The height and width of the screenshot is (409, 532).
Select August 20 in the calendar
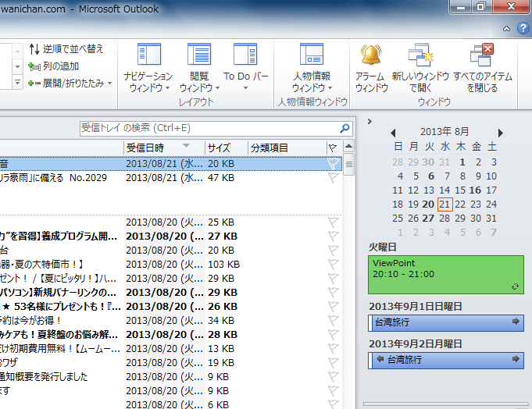429,204
